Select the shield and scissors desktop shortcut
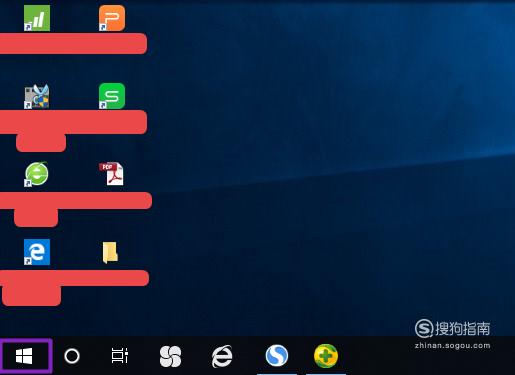This screenshot has width=515, height=375. 37,96
